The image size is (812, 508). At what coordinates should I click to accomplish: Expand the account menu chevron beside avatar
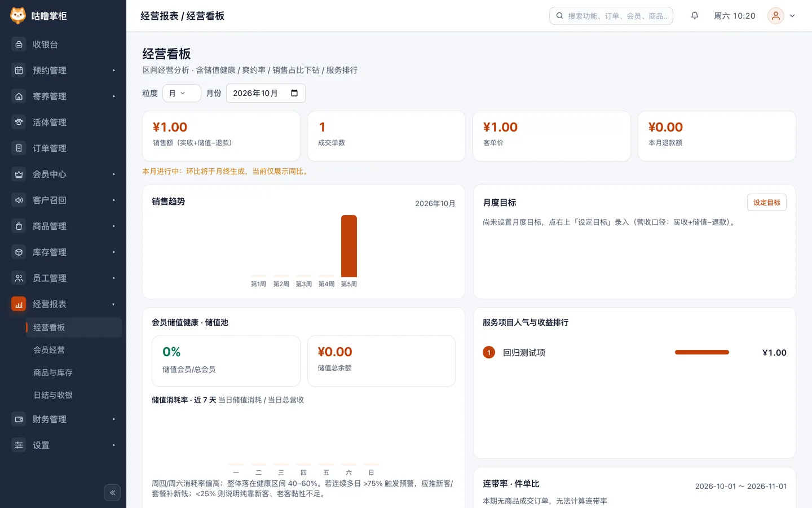tap(792, 16)
